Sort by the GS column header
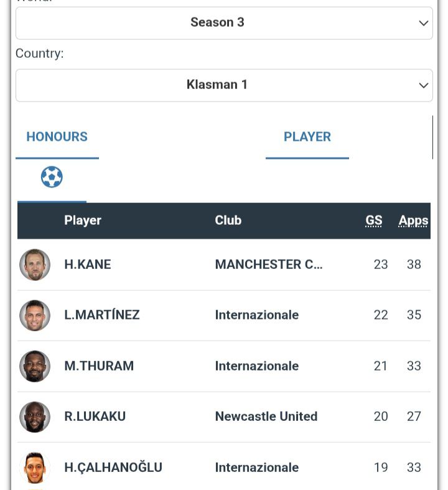Screen dimensions: 448x490 (374, 220)
